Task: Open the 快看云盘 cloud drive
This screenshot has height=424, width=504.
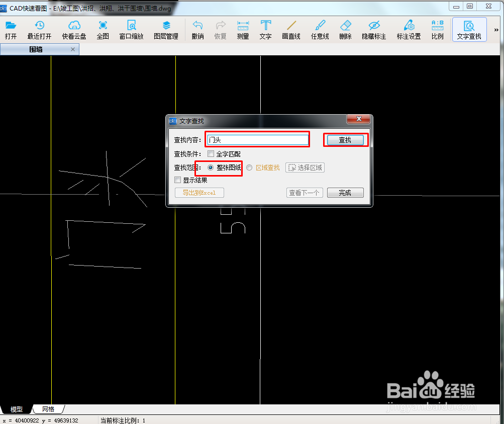Action: [74, 30]
